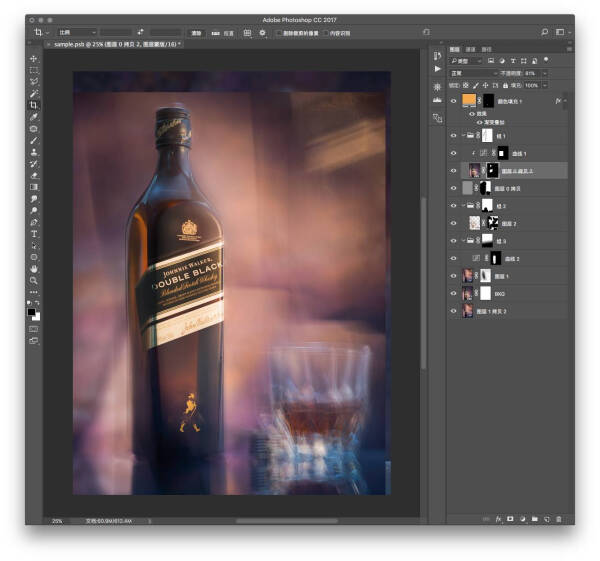
Task: Filter layers by smart object icon
Action: (x=535, y=61)
